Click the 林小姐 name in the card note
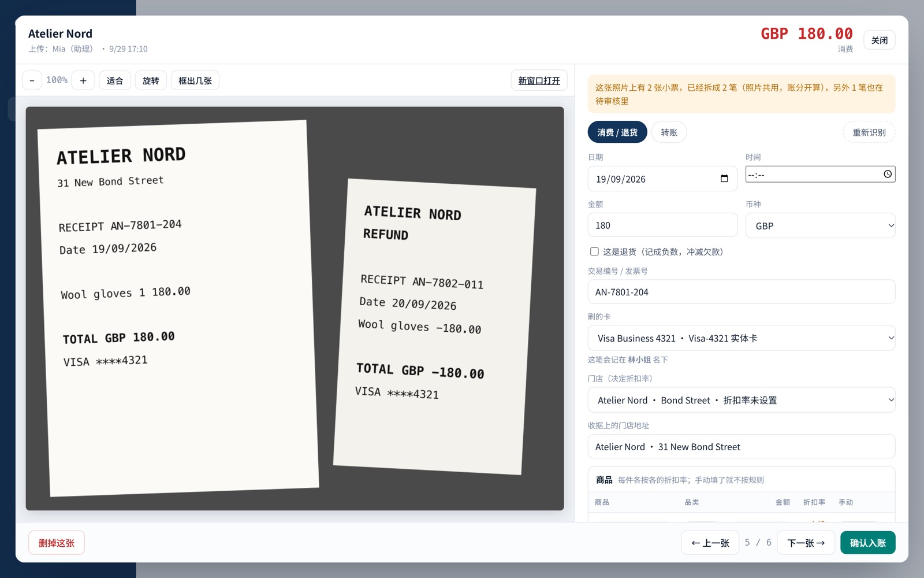 pyautogui.click(x=639, y=360)
